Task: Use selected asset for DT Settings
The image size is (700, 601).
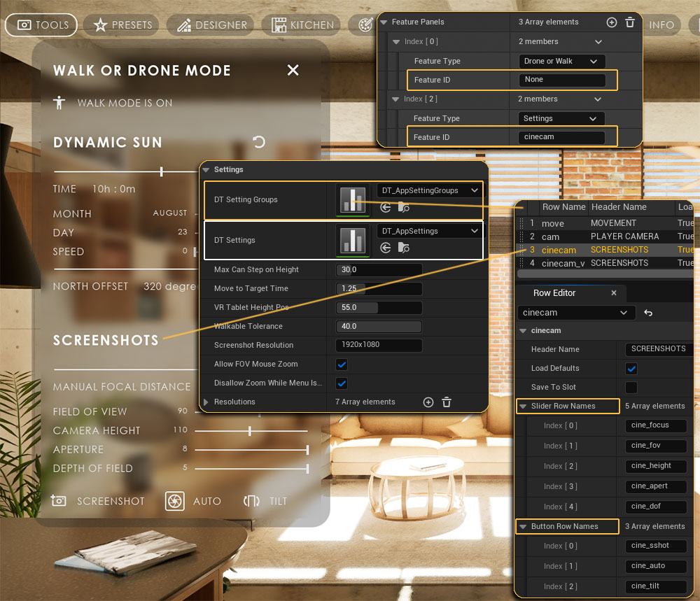Action: 386,248
